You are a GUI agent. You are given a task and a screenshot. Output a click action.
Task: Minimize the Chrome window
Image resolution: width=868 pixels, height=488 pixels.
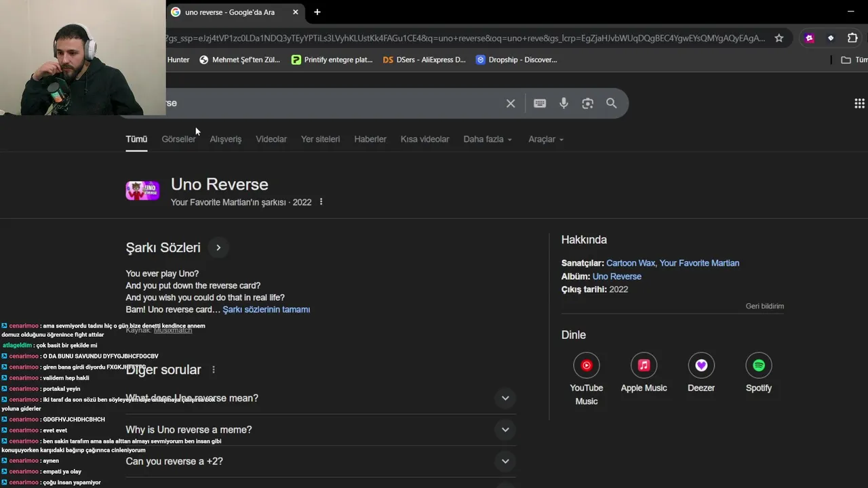coord(850,12)
